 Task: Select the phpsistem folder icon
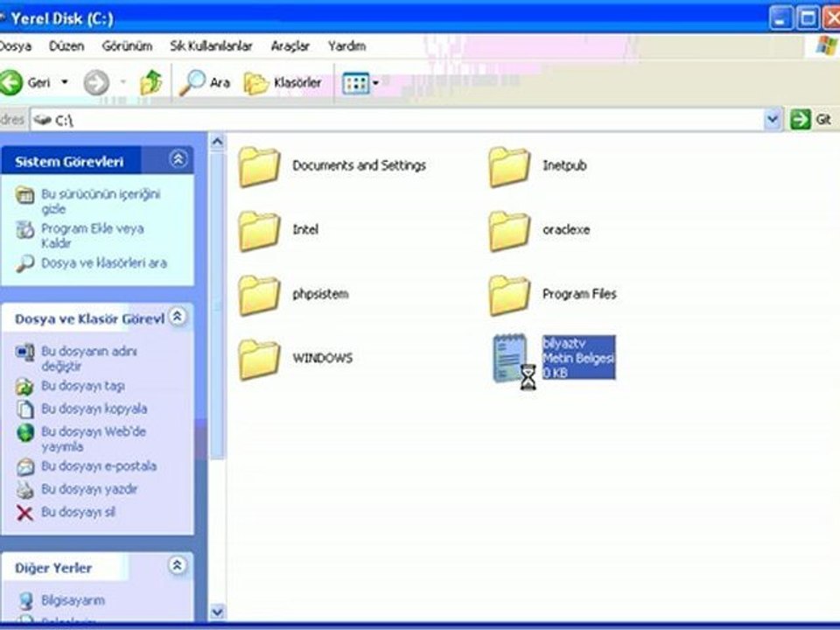pos(259,295)
